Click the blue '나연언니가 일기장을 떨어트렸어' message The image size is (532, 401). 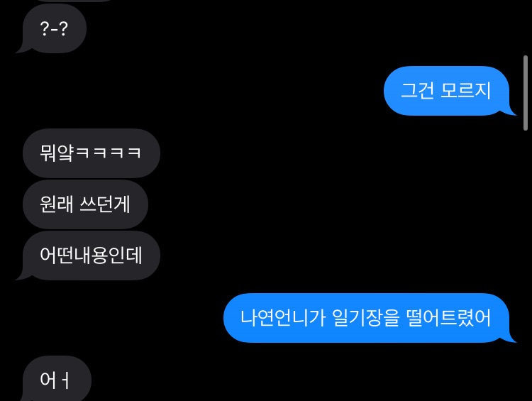(x=367, y=318)
